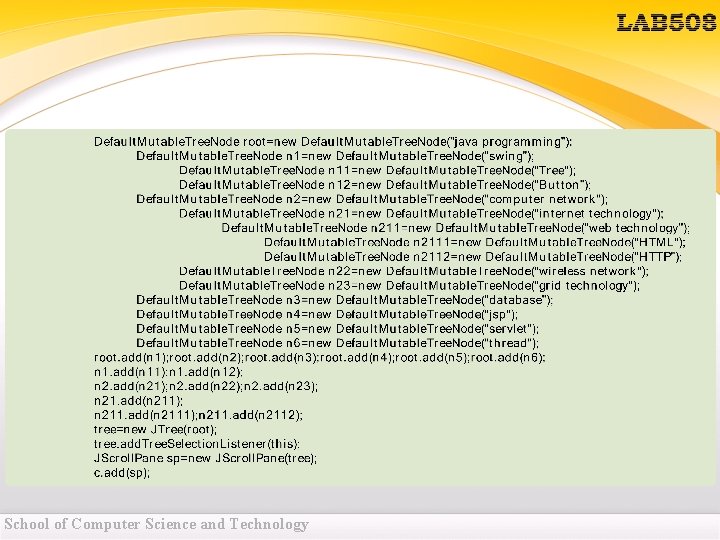Select the JScrollPane sp=new JScrollPane(tree) line
720x540 pixels.
click(205, 458)
